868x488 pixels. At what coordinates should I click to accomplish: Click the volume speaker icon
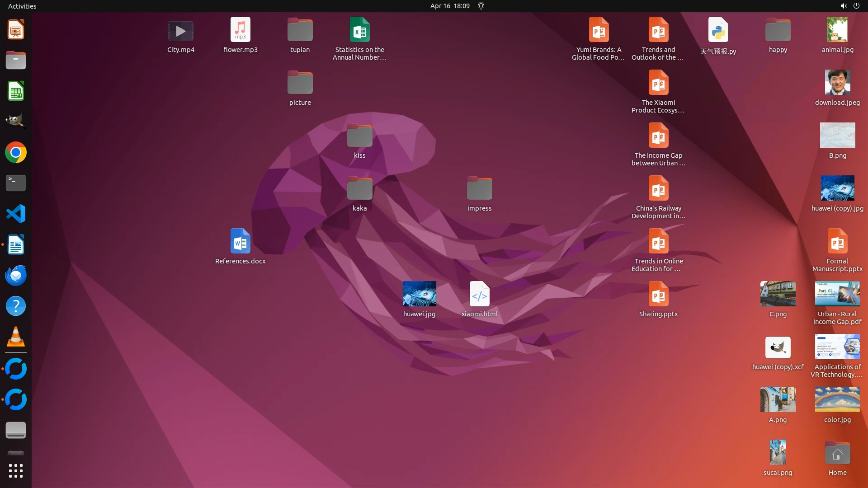pos(843,6)
